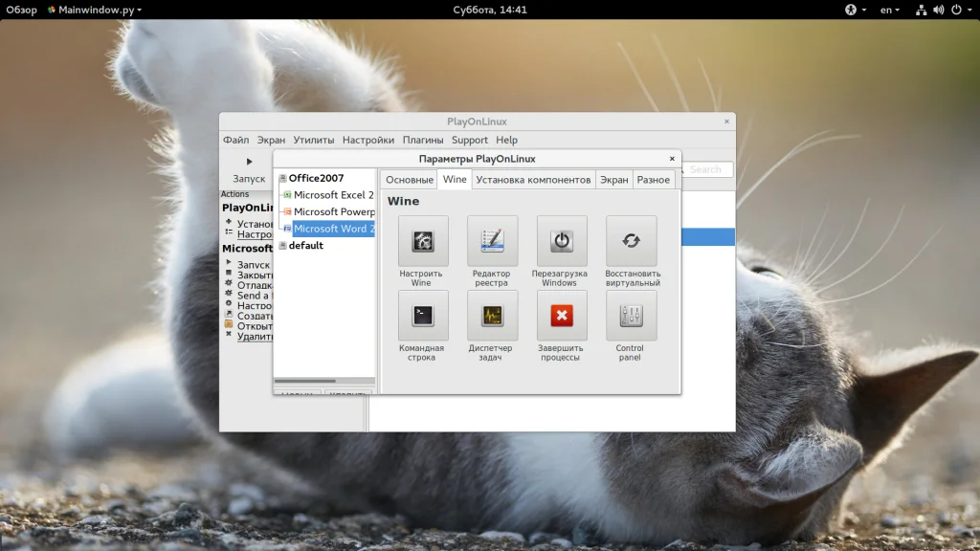
Task: Open the Настроить Wine configuration icon
Action: coord(422,241)
